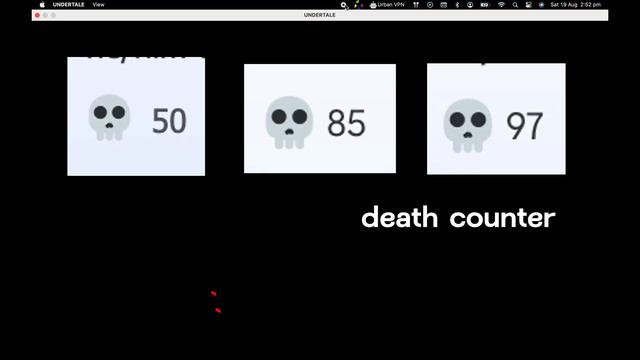Click the calendar-style menu bar icon

click(444, 5)
